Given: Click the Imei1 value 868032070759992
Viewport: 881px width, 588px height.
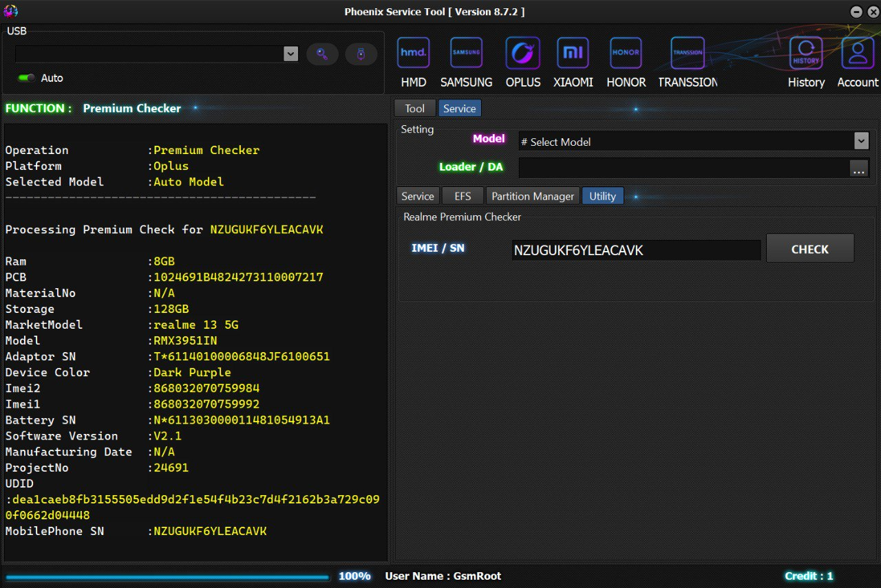Looking at the screenshot, I should click(206, 404).
